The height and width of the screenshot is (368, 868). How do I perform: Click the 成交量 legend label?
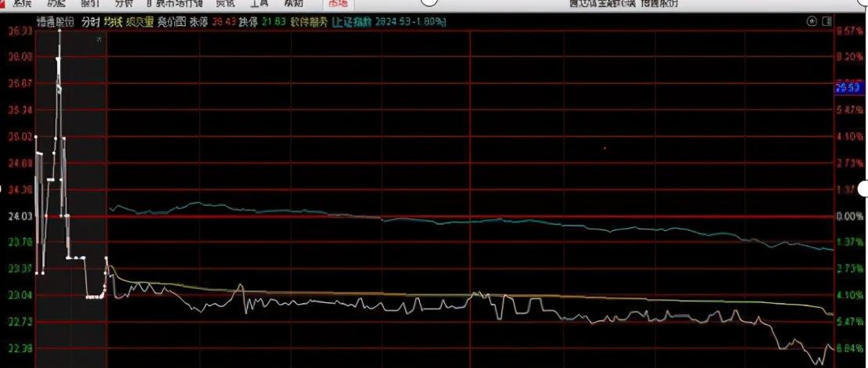[139, 22]
